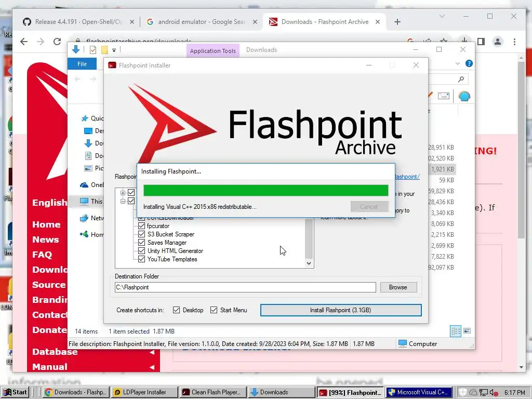Image resolution: width=532 pixels, height=399 pixels.
Task: Switch Explorer to details view icon
Action: point(456,331)
